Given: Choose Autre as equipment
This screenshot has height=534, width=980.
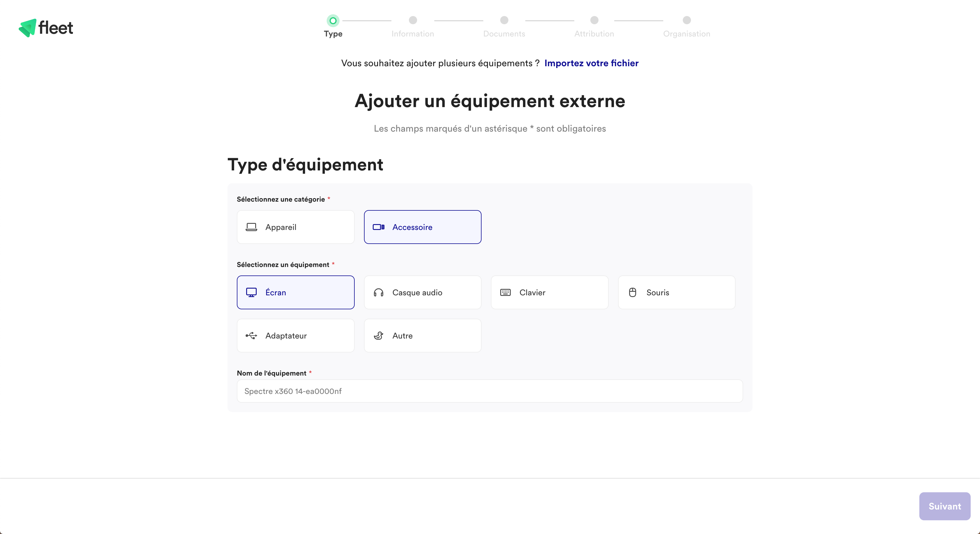Looking at the screenshot, I should [x=423, y=336].
